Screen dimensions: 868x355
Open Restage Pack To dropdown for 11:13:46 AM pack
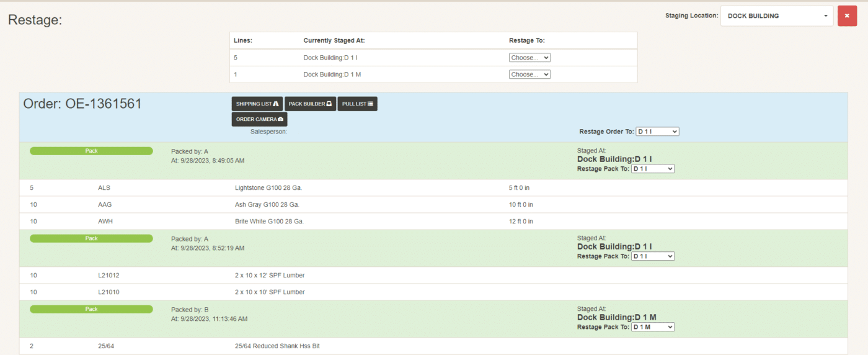click(653, 327)
